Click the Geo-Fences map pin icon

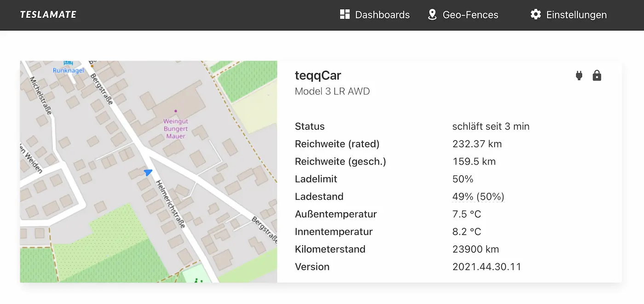click(432, 14)
